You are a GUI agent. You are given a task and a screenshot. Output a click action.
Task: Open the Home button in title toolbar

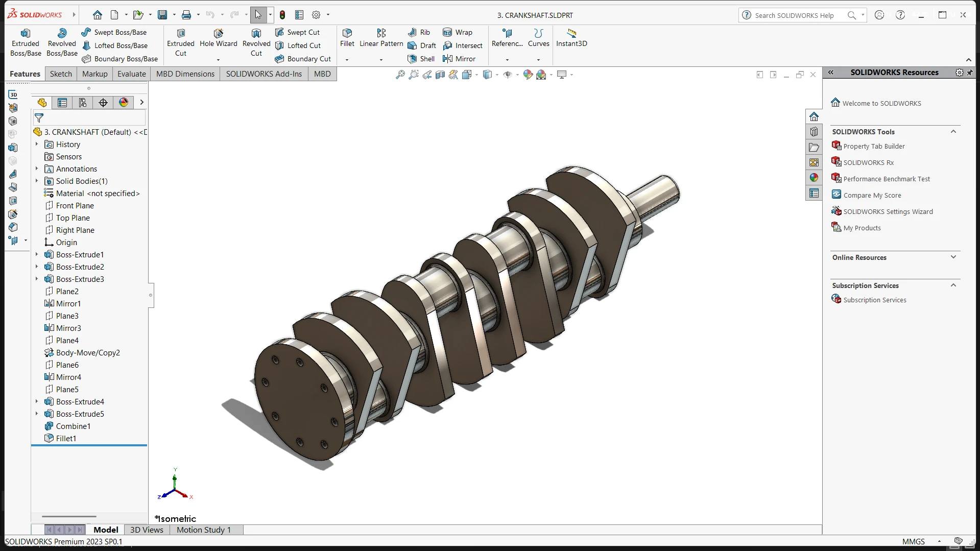[98, 15]
